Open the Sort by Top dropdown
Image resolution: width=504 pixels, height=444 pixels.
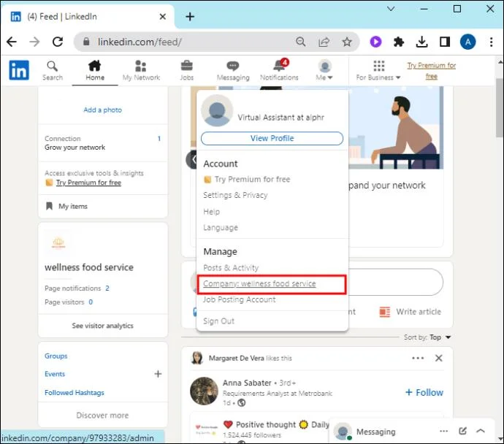click(428, 337)
